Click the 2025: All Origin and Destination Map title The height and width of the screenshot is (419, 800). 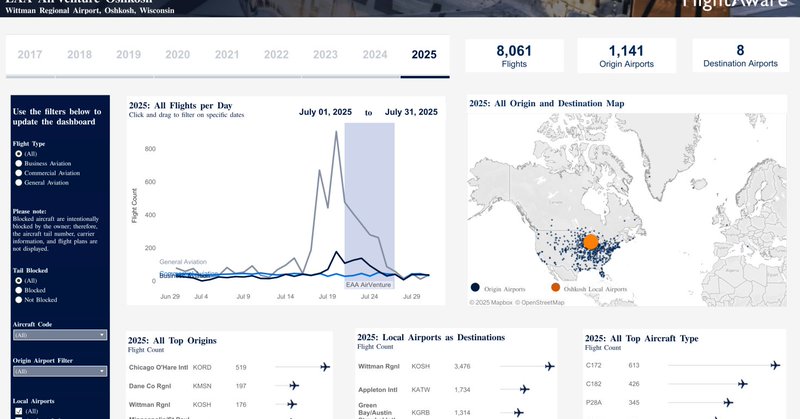click(x=546, y=104)
